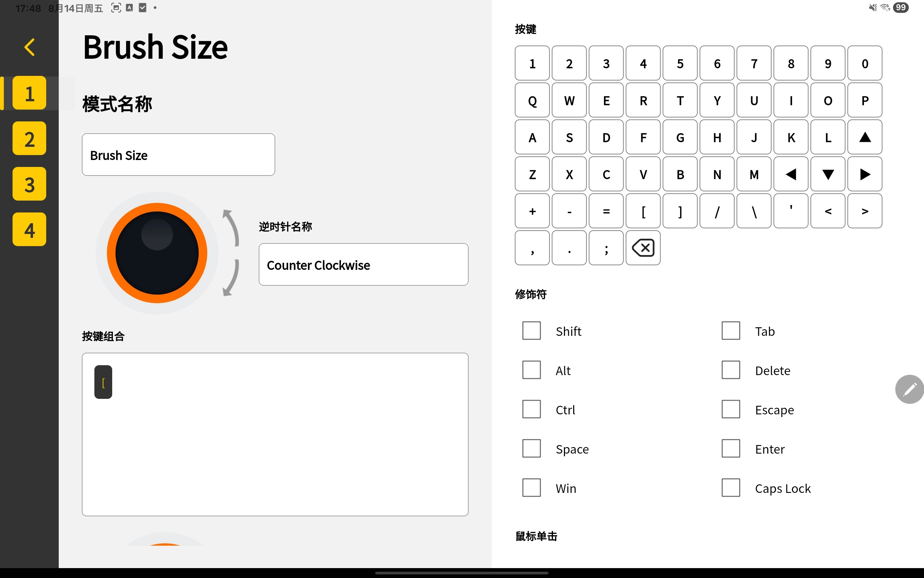
Task: Toggle the Delete checkbox
Action: pyautogui.click(x=731, y=370)
